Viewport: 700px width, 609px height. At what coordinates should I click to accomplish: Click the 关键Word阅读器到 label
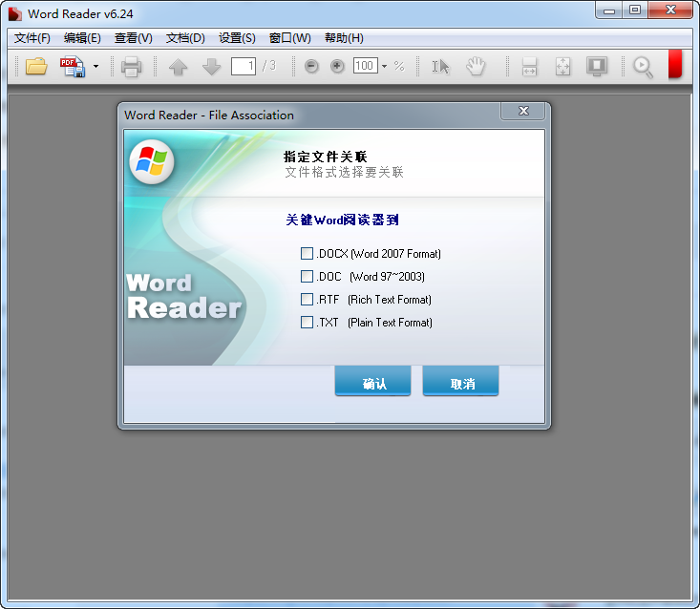pyautogui.click(x=342, y=220)
